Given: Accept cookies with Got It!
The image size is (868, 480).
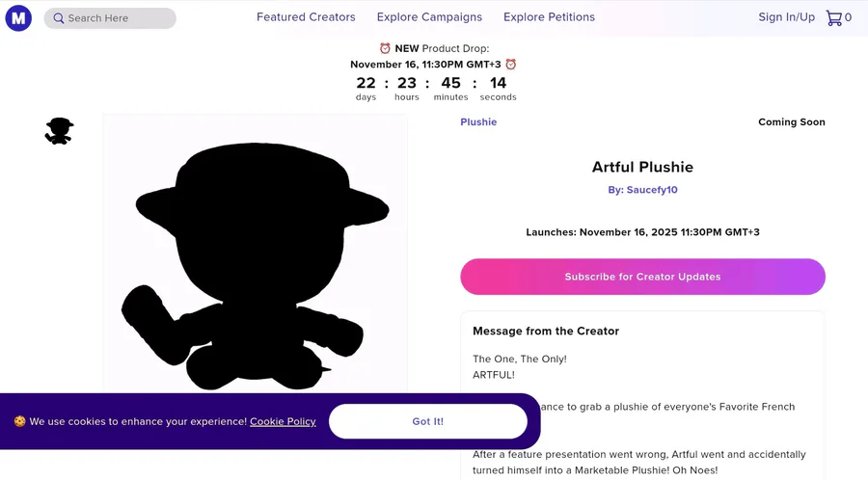Looking at the screenshot, I should 427,421.
